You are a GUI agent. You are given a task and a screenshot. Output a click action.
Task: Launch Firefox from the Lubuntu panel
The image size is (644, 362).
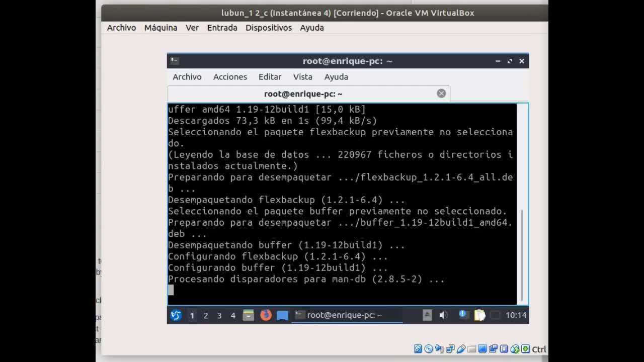coord(266,315)
